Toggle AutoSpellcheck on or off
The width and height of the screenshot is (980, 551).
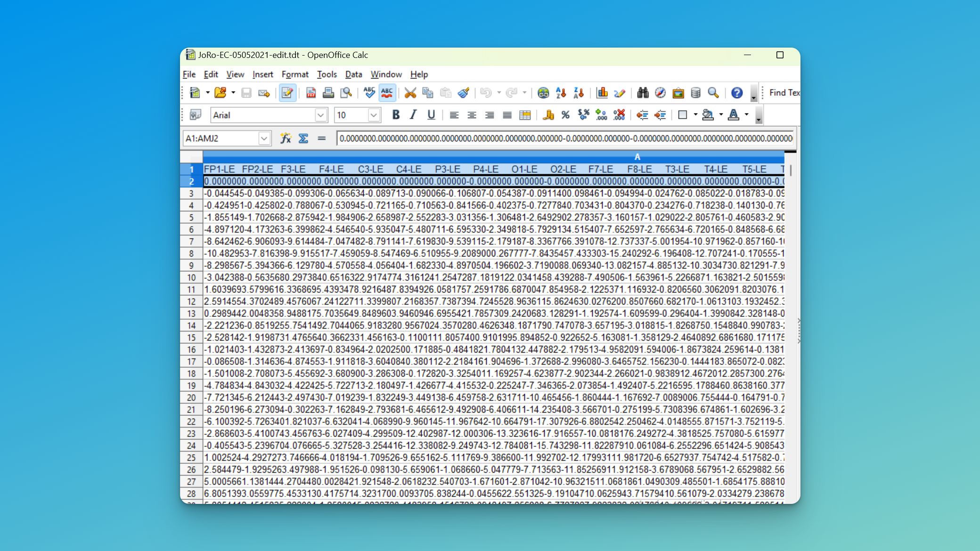click(x=387, y=93)
